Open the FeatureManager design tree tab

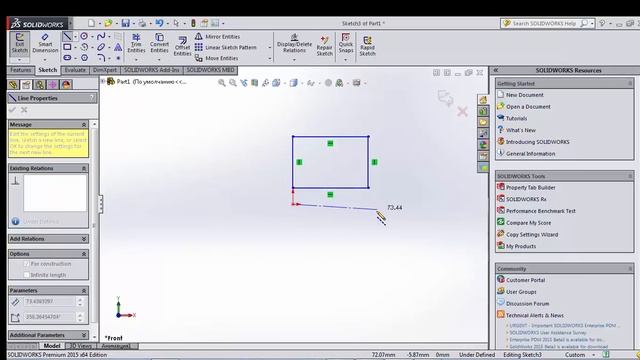click(13, 84)
